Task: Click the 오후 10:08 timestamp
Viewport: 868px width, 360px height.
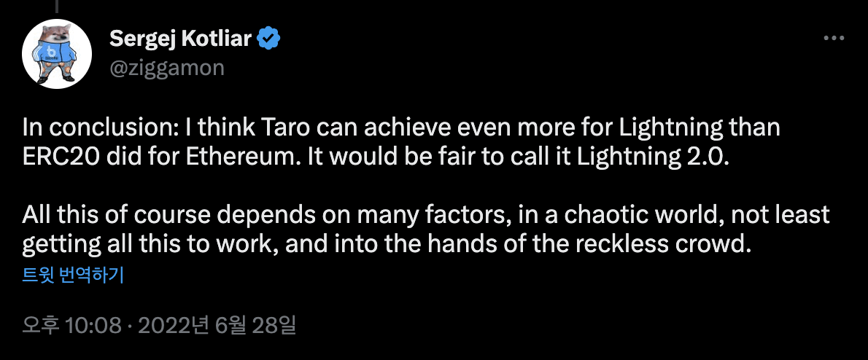Action: pos(71,324)
